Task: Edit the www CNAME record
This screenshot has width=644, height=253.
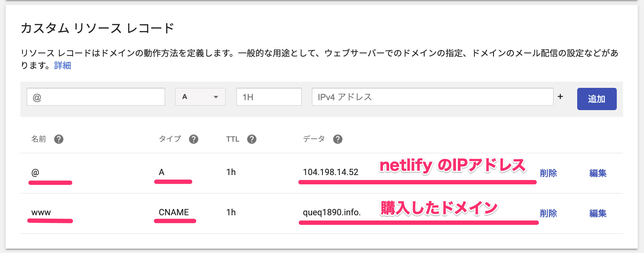Action: [598, 213]
